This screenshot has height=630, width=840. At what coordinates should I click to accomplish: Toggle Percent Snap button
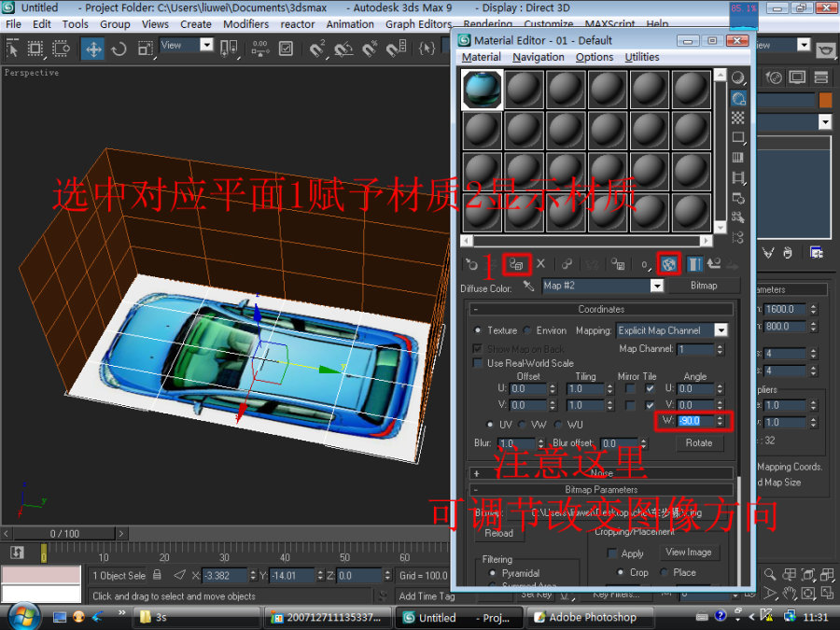tap(370, 49)
